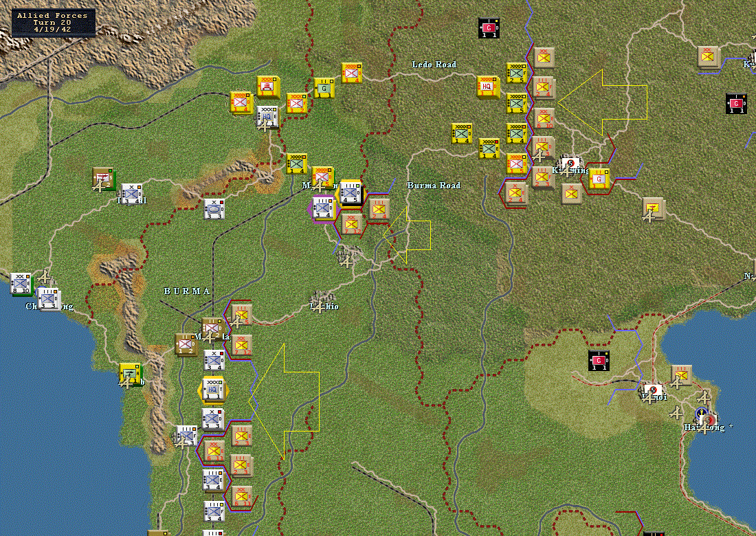This screenshot has height=536, width=756.
Task: Select the white armored brigade rated 3-3
Action: pos(214,209)
